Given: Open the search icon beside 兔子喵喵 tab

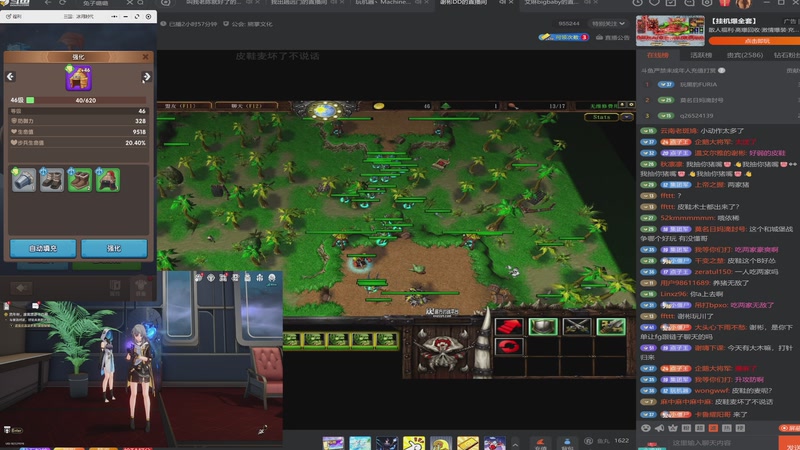Looking at the screenshot, I should click(140, 3).
